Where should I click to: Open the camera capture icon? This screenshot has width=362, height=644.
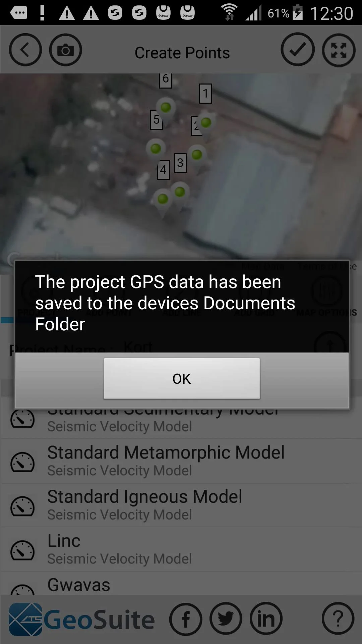pyautogui.click(x=66, y=50)
